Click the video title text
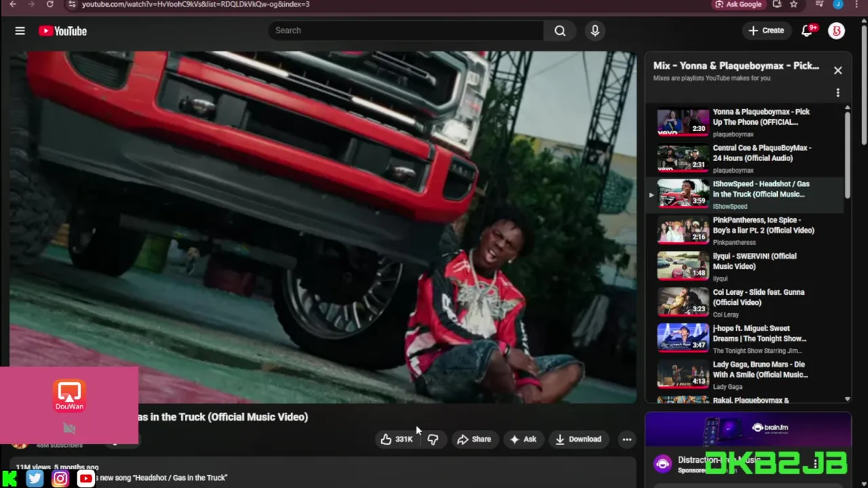Image resolution: width=868 pixels, height=488 pixels. [x=222, y=417]
